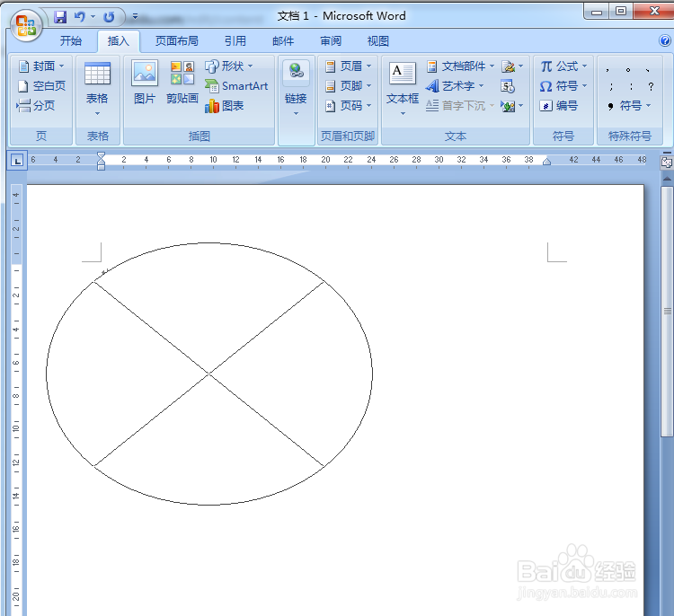Switch to the 页面布局 tab
Screen dimensions: 674x616
point(177,40)
